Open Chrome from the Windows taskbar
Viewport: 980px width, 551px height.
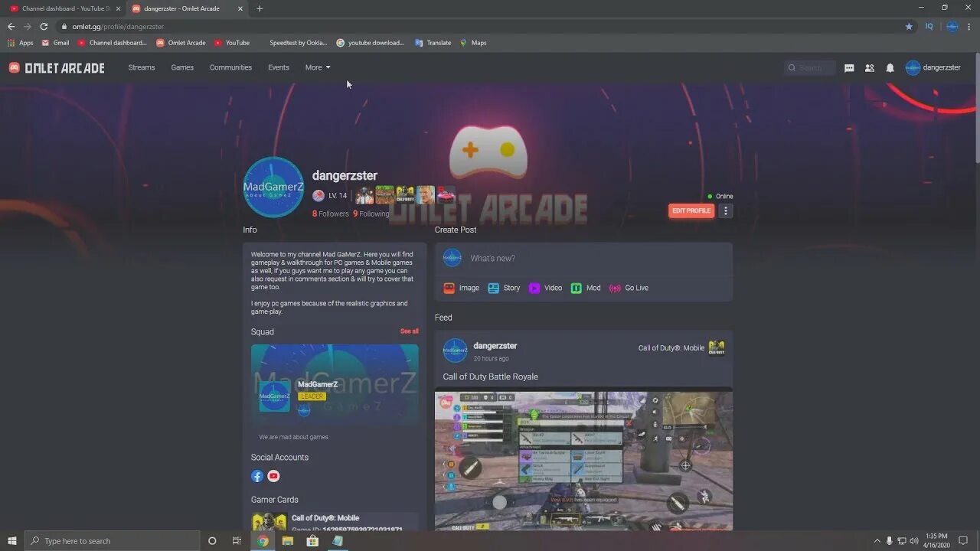(263, 540)
